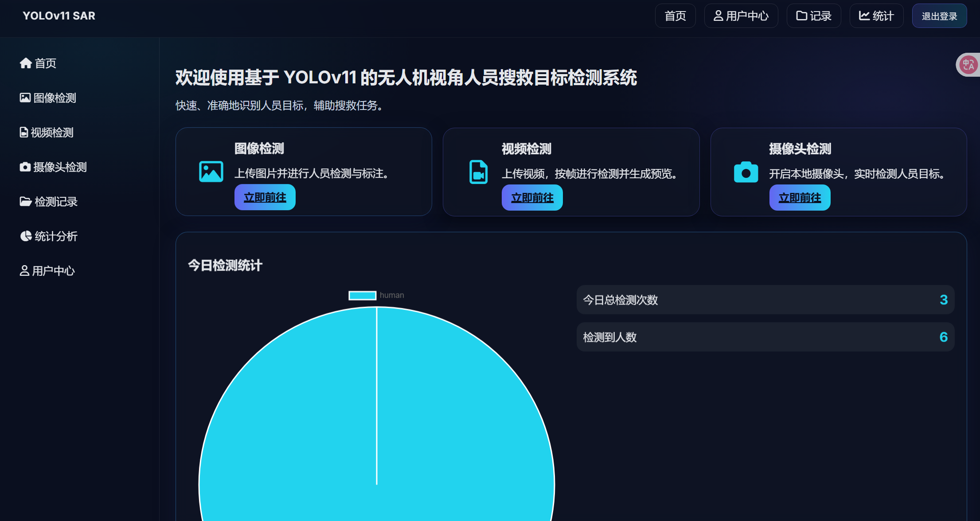The image size is (980, 521).
Task: Select 检测记录 label in the left sidebar
Action: [x=56, y=202]
